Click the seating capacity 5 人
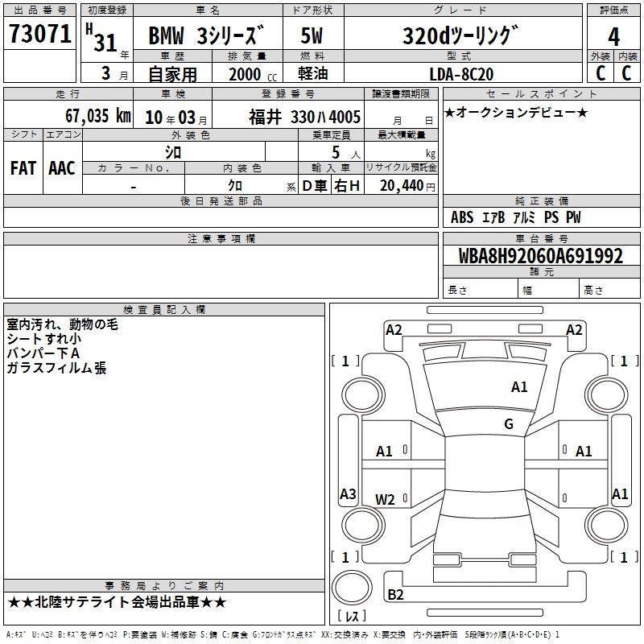644x644 pixels. coord(346,152)
